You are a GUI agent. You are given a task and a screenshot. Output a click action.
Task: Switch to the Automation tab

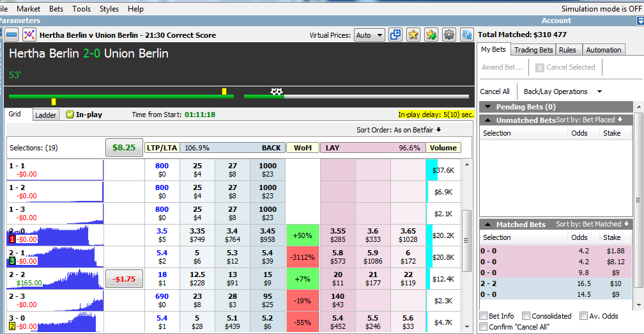[x=603, y=50]
